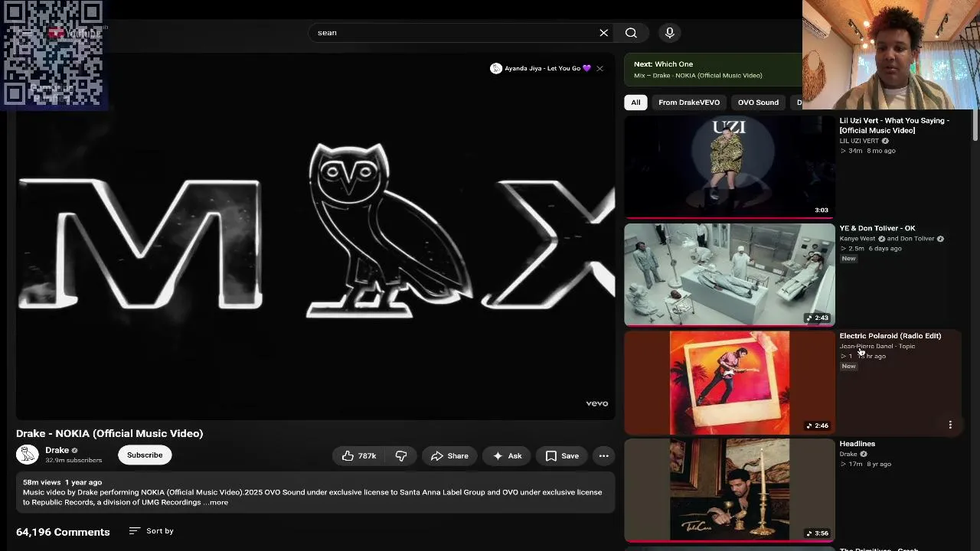Click the YE & Don Toliver - OK title
The height and width of the screenshot is (551, 980).
point(877,228)
